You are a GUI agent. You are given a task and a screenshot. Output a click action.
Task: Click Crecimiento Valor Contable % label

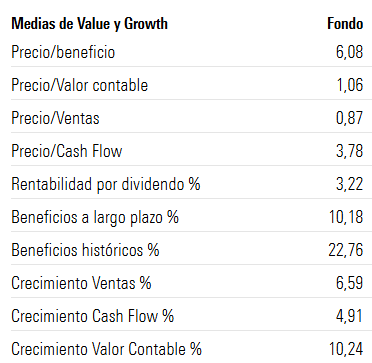(106, 349)
